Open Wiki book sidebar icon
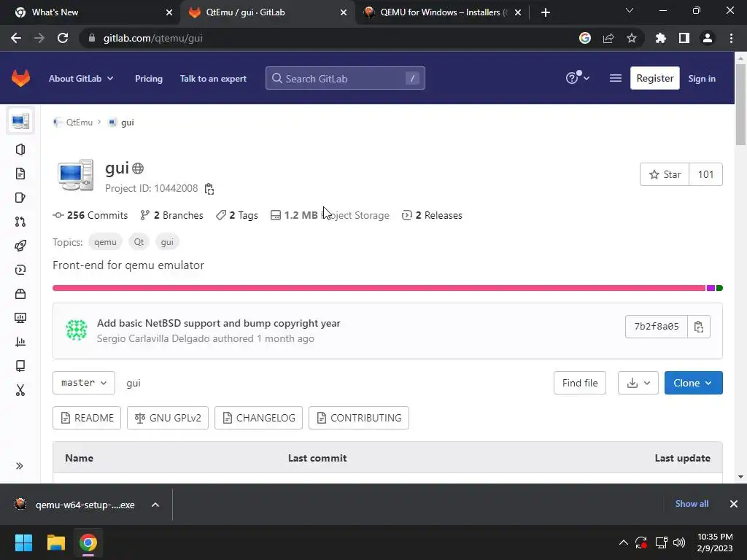The image size is (747, 560). coord(20,366)
